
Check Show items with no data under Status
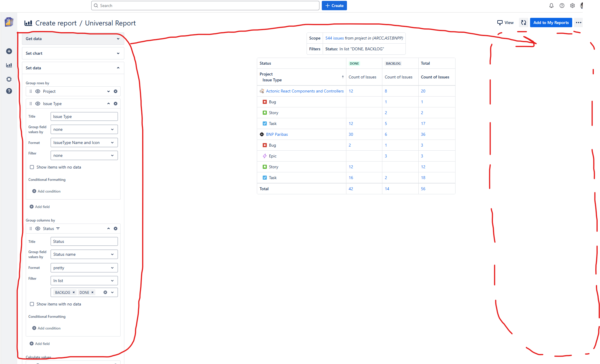[32, 304]
